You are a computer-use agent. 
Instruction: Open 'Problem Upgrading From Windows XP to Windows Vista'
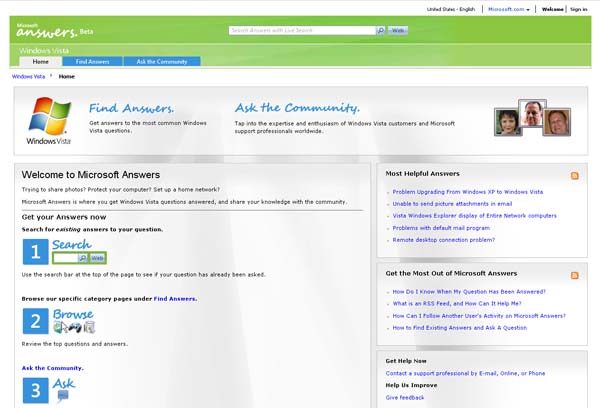click(x=467, y=191)
